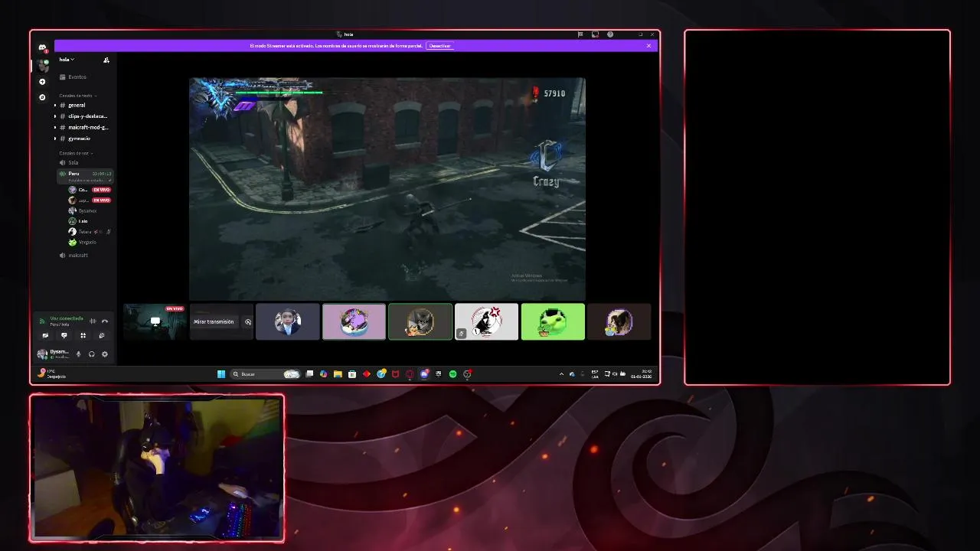980x551 pixels.
Task: Click the main game stream video
Action: coord(387,189)
